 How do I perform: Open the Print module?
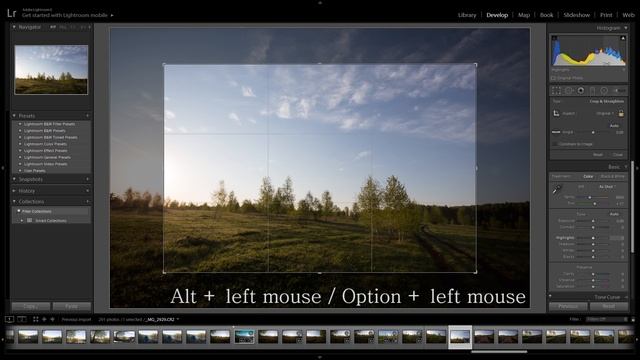pos(606,15)
